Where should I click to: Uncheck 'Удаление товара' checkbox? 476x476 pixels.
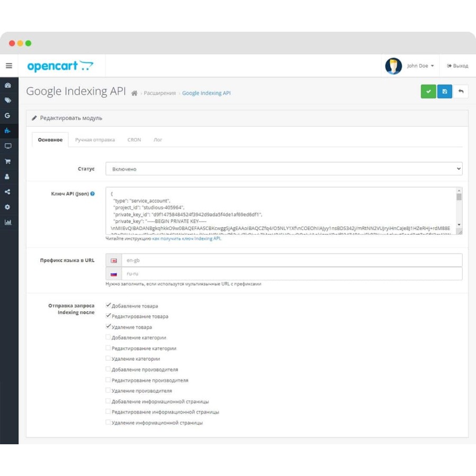[x=108, y=326]
